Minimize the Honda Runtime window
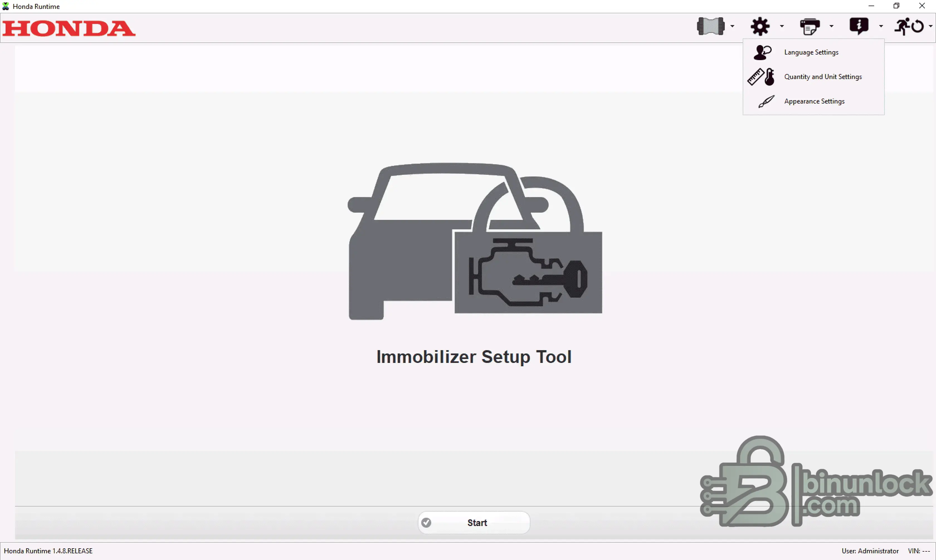Viewport: 936px width, 560px height. [x=871, y=6]
